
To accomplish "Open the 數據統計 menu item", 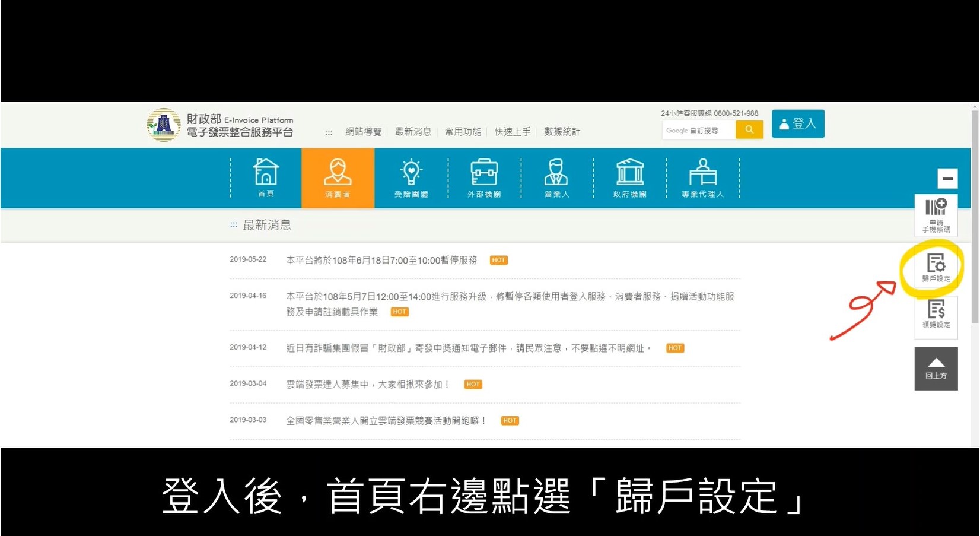I will (562, 132).
